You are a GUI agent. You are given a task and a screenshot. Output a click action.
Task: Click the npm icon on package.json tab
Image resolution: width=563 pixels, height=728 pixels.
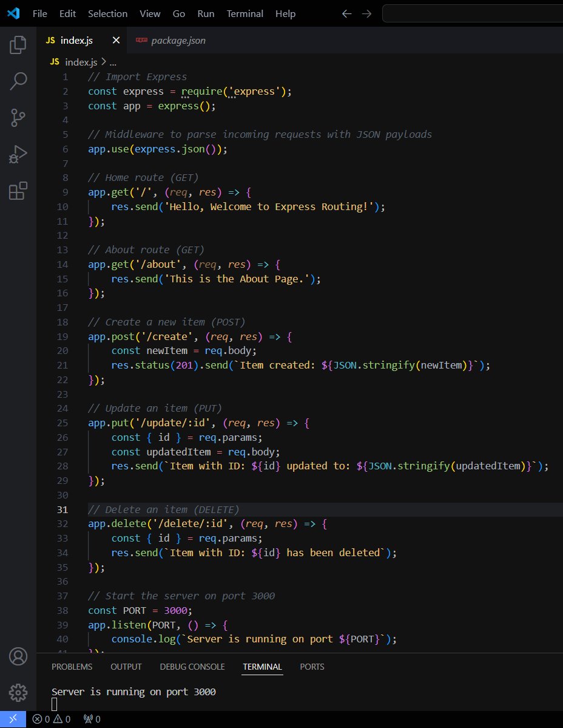141,40
